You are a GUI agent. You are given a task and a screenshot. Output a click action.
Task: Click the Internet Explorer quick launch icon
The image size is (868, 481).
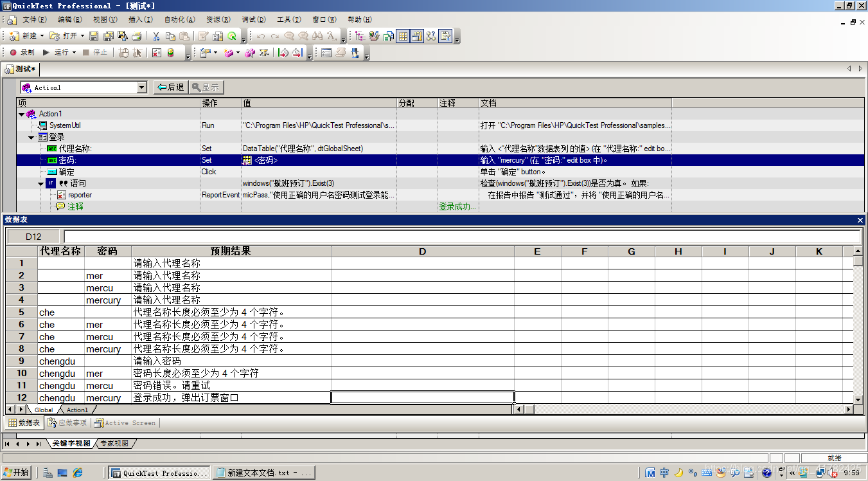(78, 473)
